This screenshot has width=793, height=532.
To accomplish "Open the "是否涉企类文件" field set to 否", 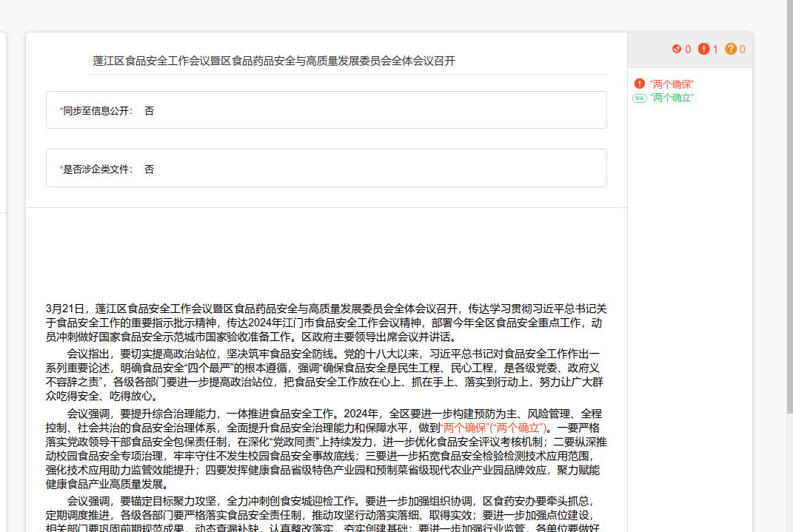I will tap(326, 169).
